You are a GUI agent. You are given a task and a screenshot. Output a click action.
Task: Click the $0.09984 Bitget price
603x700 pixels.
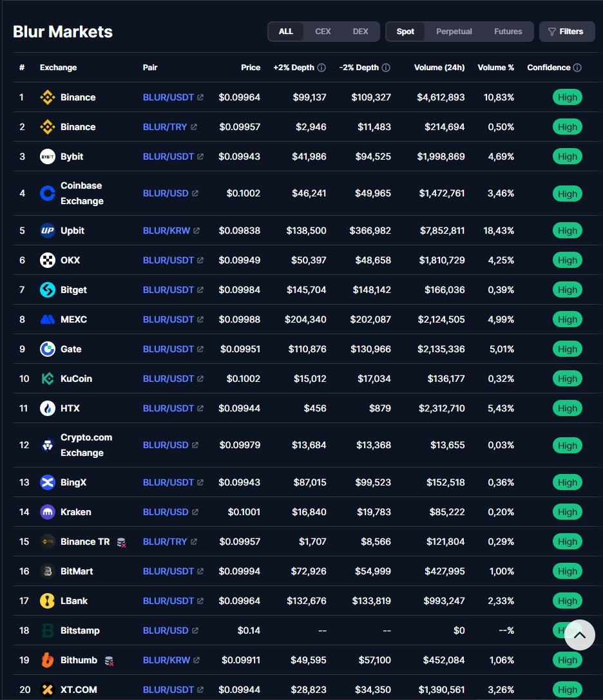click(240, 290)
